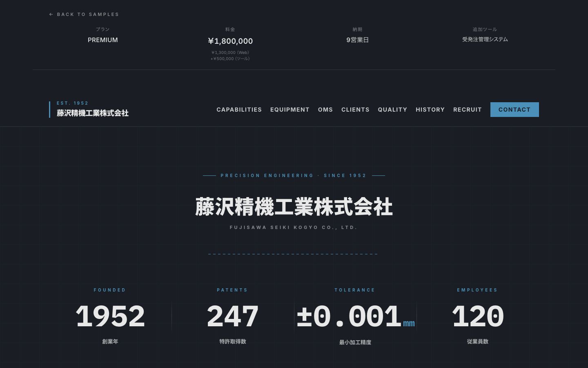Click the ¥1,800,000 price amount
This screenshot has width=588, height=368.
(230, 41)
